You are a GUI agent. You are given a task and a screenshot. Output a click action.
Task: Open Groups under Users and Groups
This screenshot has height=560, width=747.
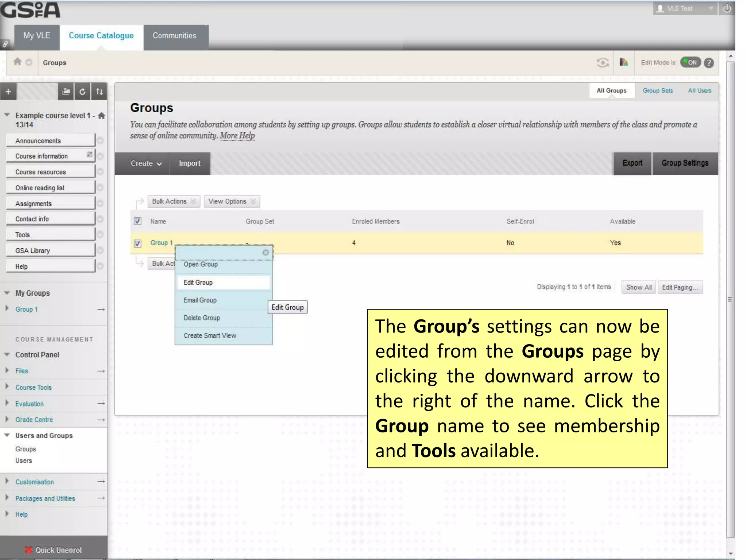coord(26,449)
